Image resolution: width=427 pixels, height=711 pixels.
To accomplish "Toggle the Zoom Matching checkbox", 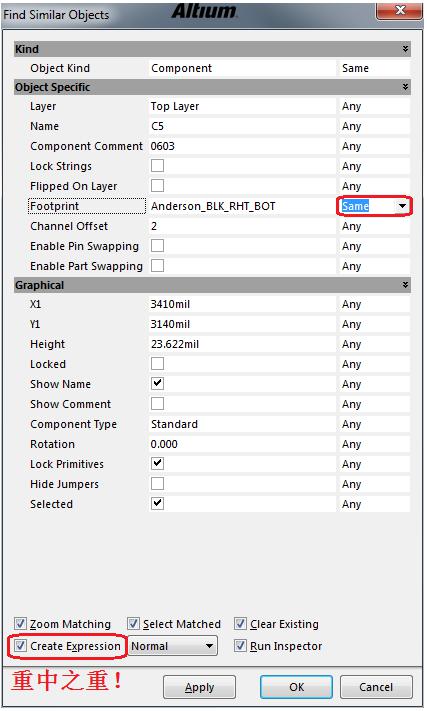I will [20, 623].
